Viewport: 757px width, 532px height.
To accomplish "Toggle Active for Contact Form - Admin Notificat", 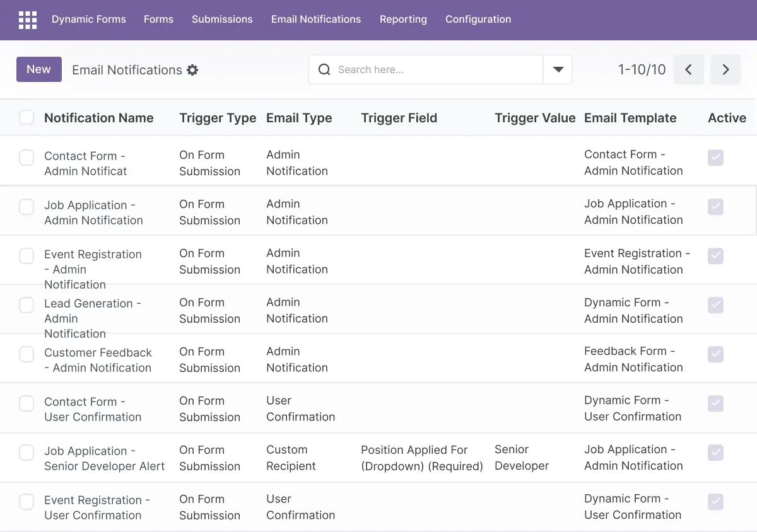I will coord(715,158).
